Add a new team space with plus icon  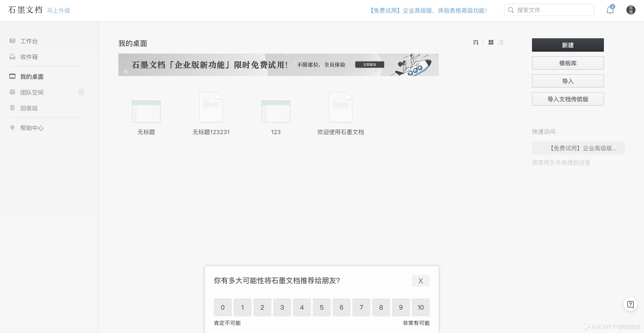[x=81, y=92]
